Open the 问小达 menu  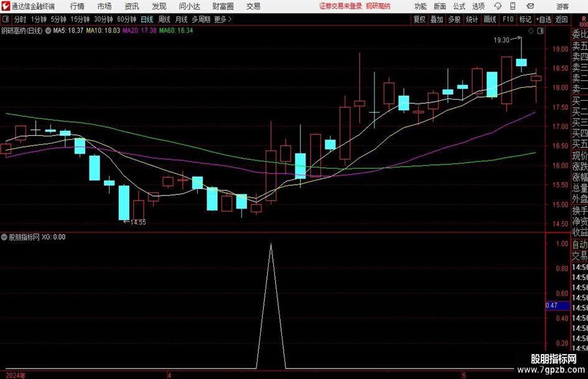[189, 6]
